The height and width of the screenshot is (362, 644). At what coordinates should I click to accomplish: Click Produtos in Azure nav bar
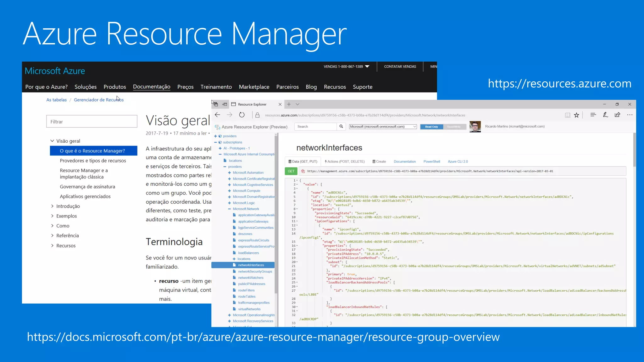click(x=115, y=87)
